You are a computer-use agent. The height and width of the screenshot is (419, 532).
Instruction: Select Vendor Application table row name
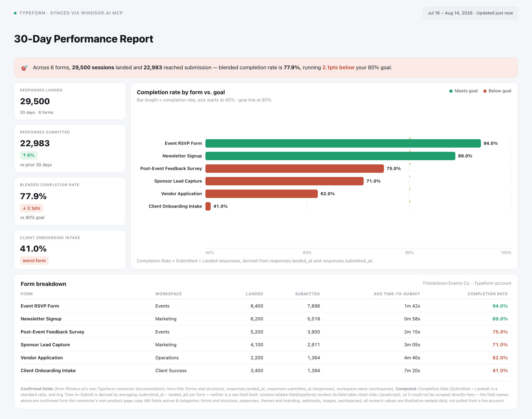pyautogui.click(x=42, y=358)
